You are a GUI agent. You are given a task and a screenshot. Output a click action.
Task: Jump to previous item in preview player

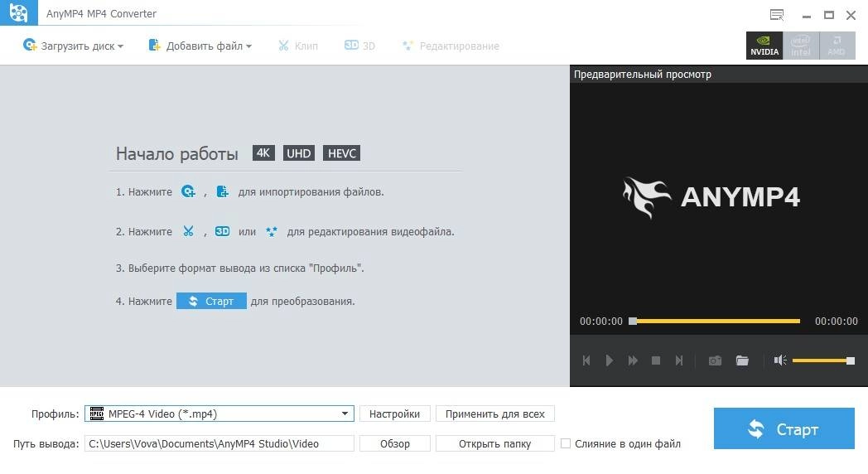click(586, 360)
